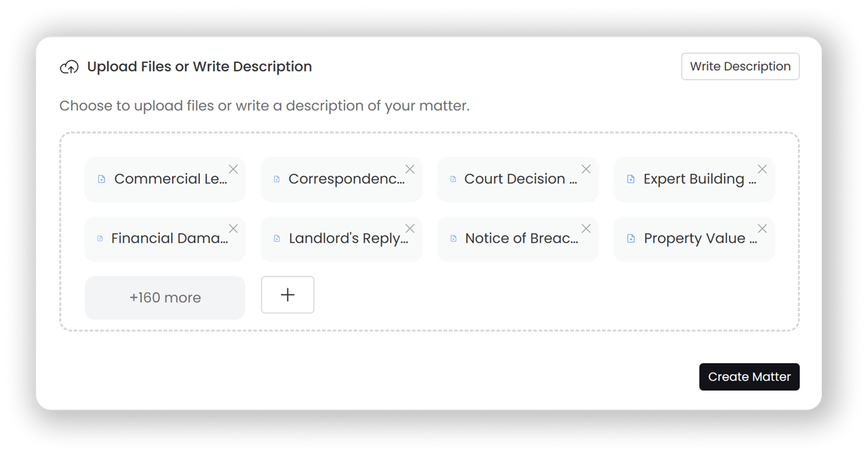Delete the Landlord's Reply file chip
This screenshot has height=455, width=868.
tap(410, 229)
